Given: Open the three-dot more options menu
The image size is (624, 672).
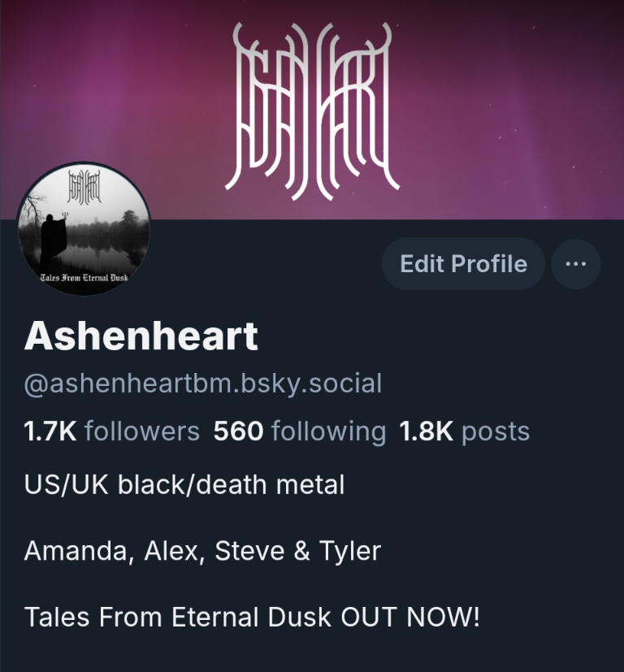Looking at the screenshot, I should (575, 263).
